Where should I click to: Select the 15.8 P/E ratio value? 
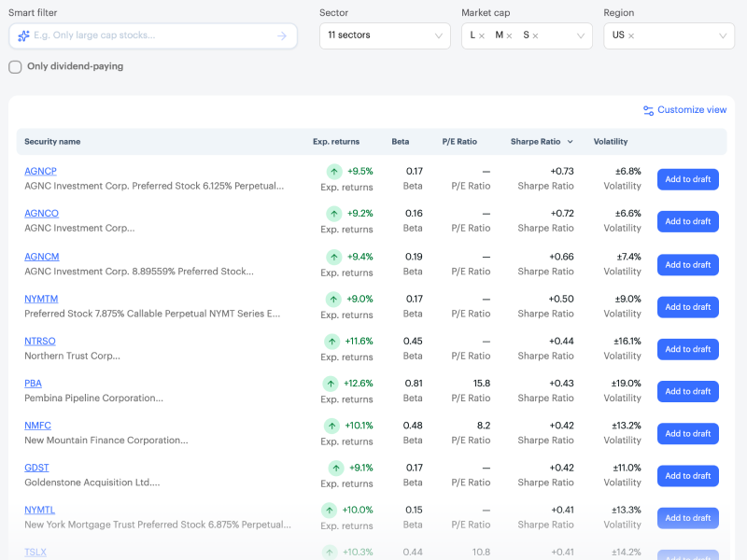(x=482, y=384)
